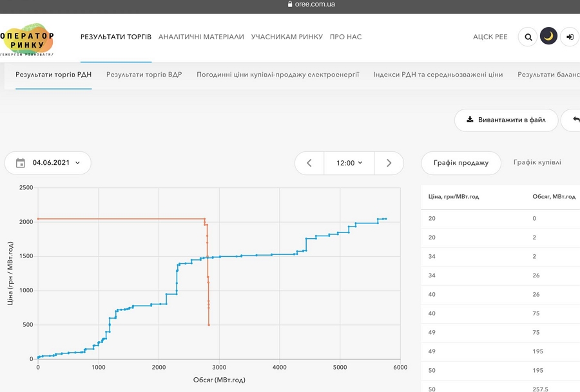Open the 12:00 hour dropdown
580x392 pixels.
click(349, 163)
